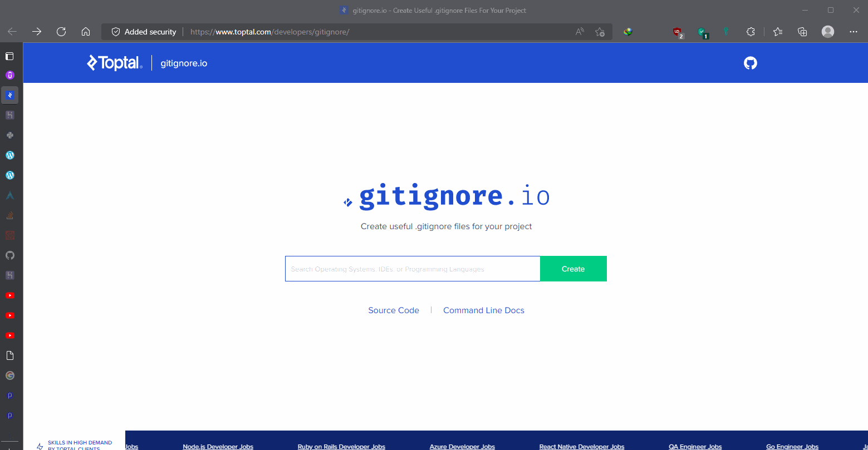Open the WordPress tab icon in the sidebar

10,155
